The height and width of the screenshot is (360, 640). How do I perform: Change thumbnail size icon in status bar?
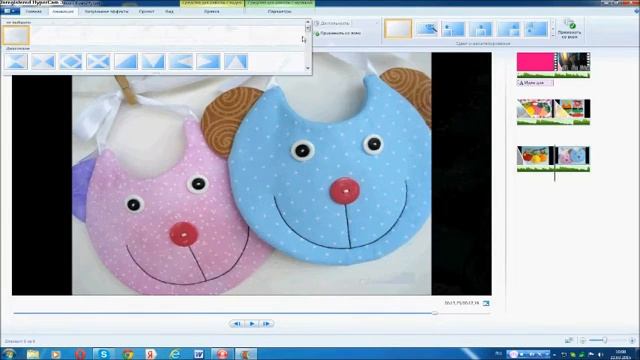pyautogui.click(x=569, y=340)
